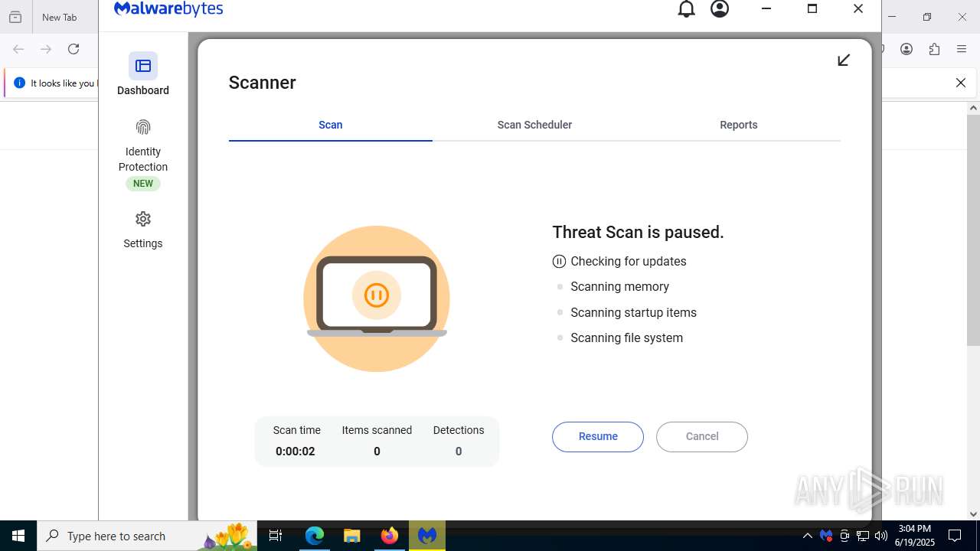Click the Malwarebytes system tray icon
The width and height of the screenshot is (980, 551).
(x=826, y=536)
